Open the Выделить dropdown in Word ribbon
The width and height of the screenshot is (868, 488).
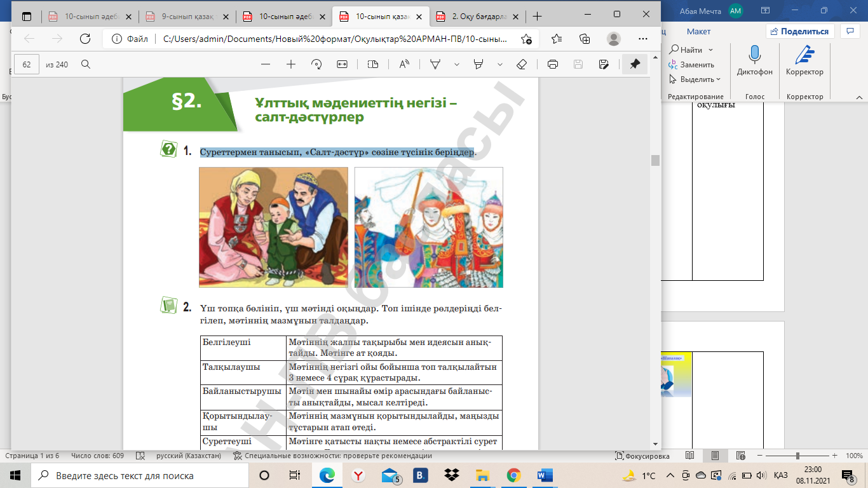coord(696,79)
